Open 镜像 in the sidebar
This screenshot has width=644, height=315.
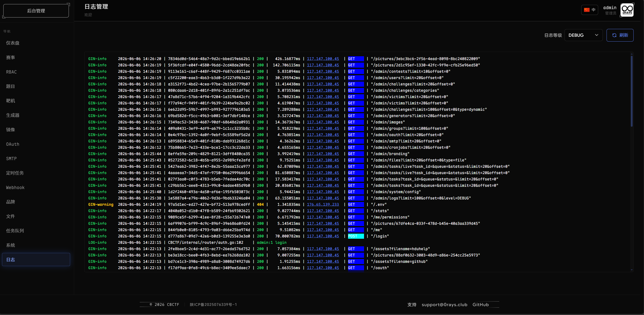coord(36,130)
